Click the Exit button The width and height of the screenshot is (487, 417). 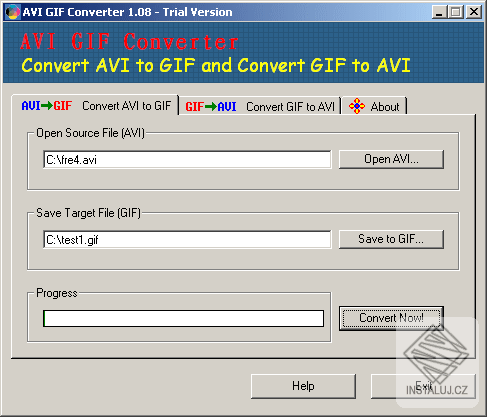[x=423, y=386]
